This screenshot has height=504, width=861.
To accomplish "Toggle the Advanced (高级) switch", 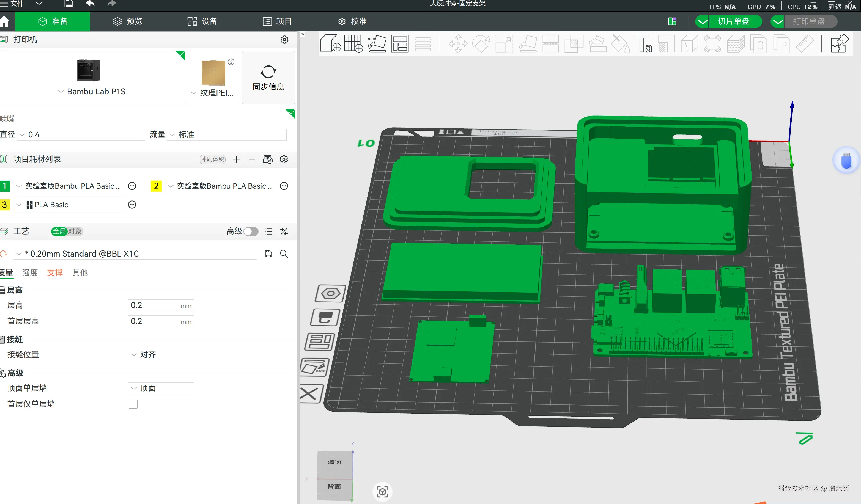I will click(x=251, y=232).
